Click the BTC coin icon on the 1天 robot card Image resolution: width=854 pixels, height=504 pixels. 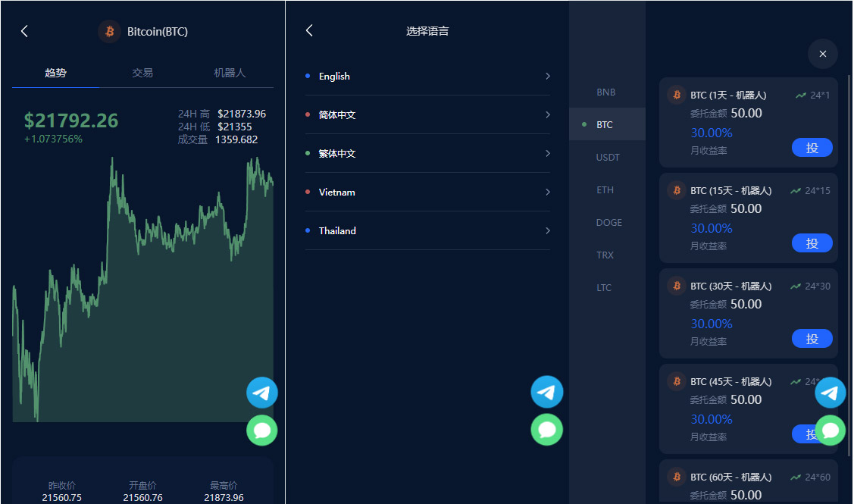pyautogui.click(x=676, y=95)
